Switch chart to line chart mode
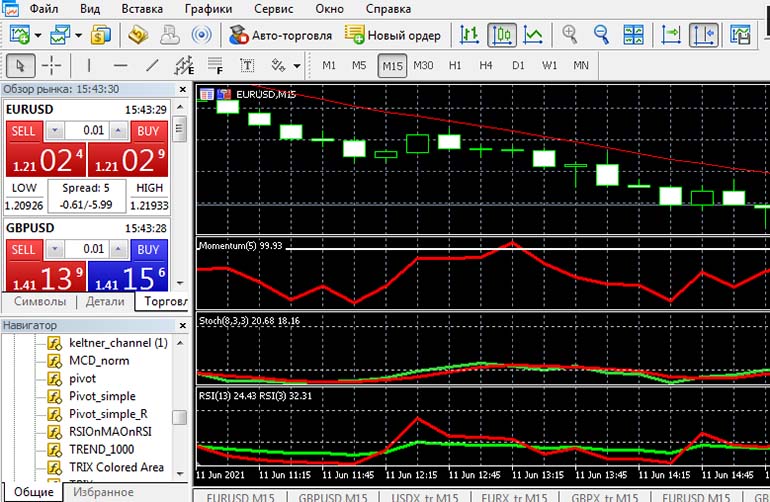Viewport: 770px width, 502px height. [533, 35]
